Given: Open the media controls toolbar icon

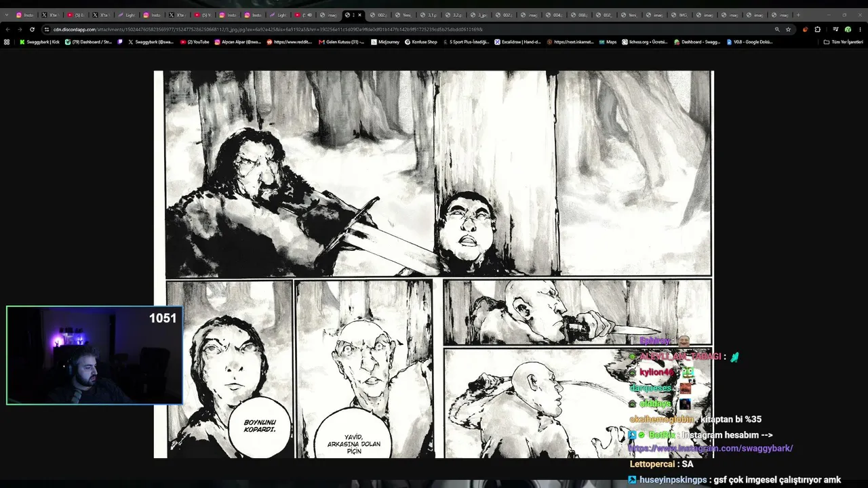Looking at the screenshot, I should (x=835, y=30).
